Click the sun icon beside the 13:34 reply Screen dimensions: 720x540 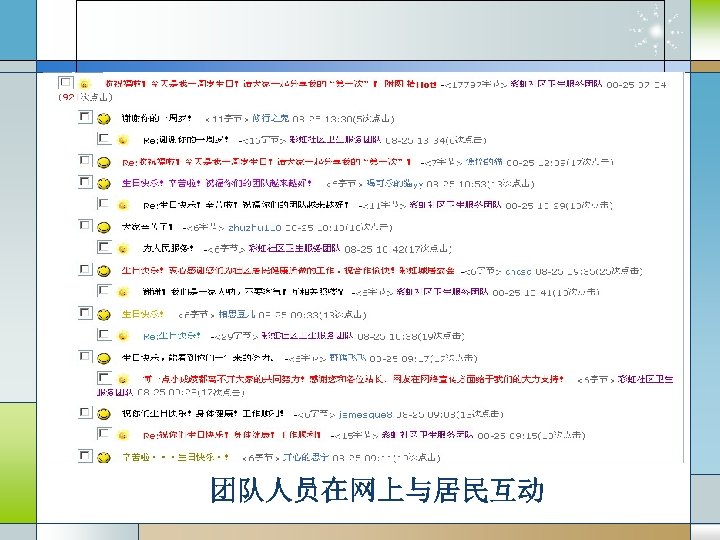[123, 140]
